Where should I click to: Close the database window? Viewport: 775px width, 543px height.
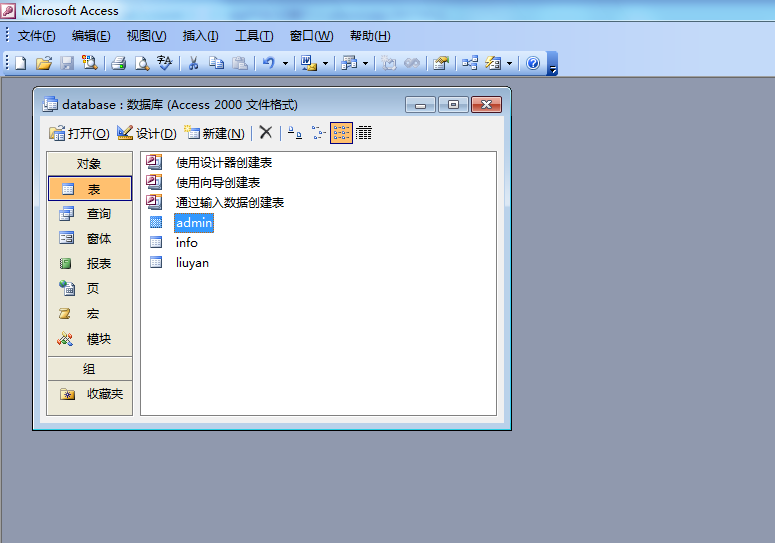coord(486,105)
